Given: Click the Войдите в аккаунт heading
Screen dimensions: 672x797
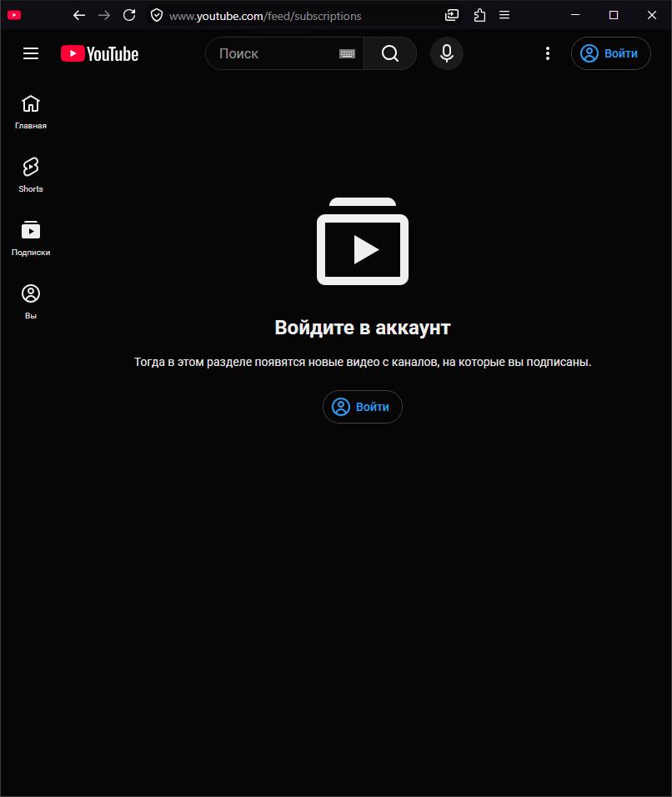Looking at the screenshot, I should (x=363, y=328).
